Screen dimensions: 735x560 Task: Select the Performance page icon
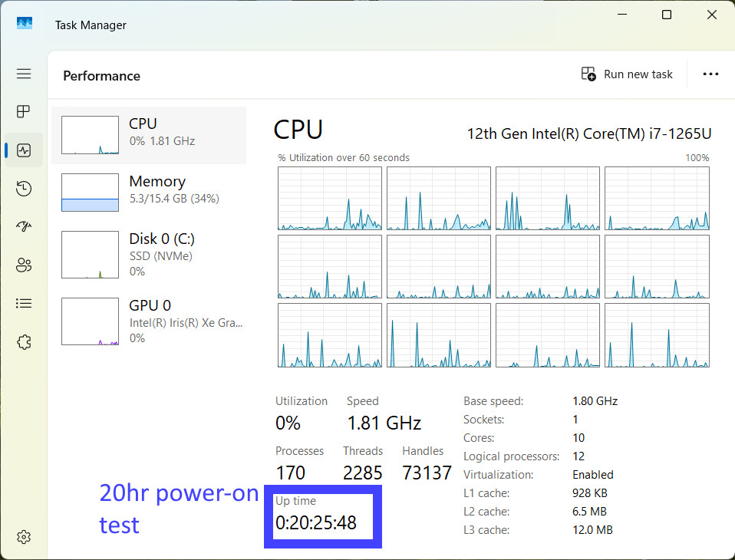pyautogui.click(x=24, y=150)
